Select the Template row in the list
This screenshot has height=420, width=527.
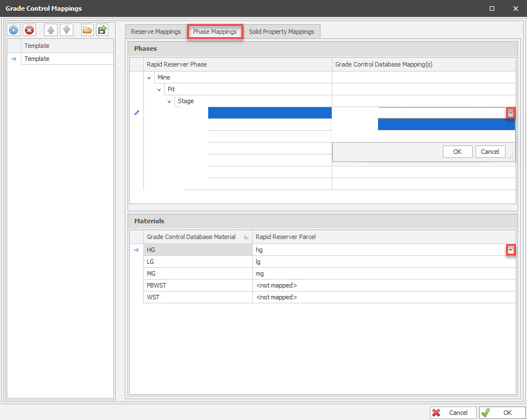[67, 59]
